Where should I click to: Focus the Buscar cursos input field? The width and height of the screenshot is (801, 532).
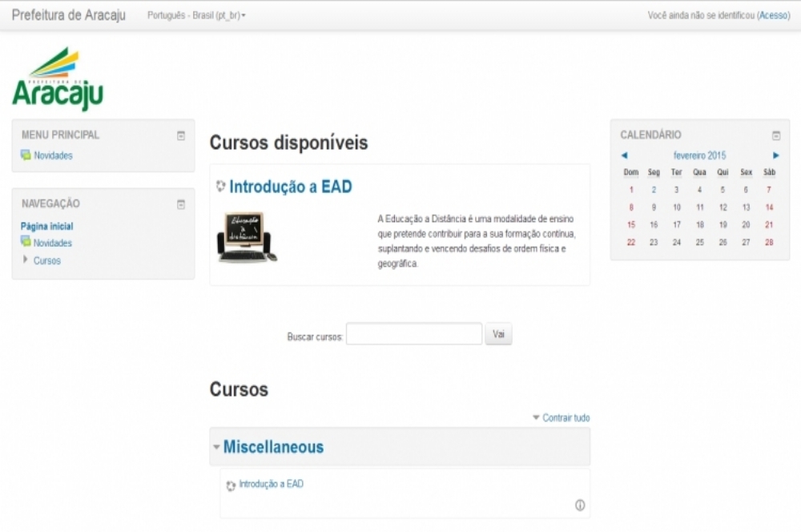pyautogui.click(x=413, y=334)
